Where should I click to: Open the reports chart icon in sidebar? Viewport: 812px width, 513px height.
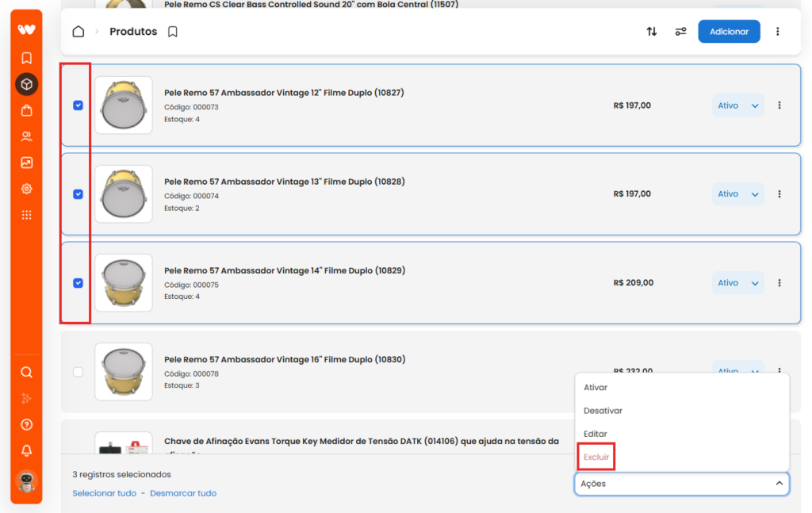[x=26, y=163]
